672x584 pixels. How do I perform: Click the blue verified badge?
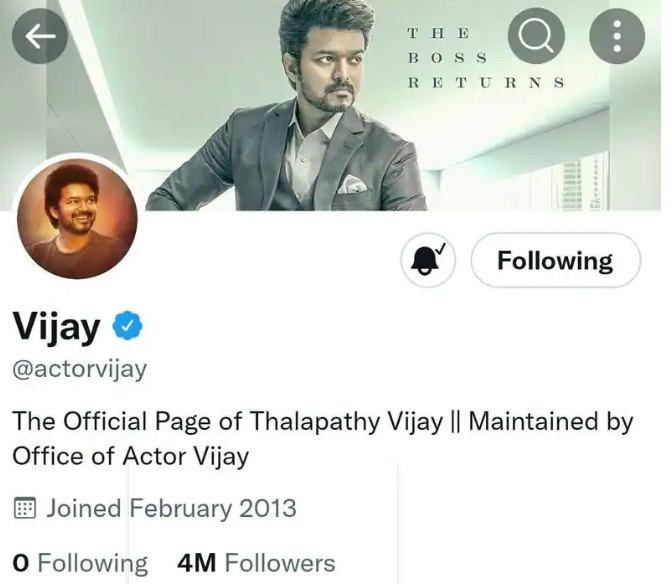(x=127, y=326)
